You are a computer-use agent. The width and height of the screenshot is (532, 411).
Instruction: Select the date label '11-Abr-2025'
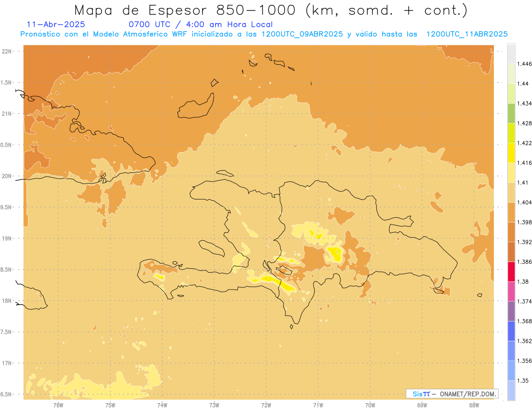pos(56,25)
